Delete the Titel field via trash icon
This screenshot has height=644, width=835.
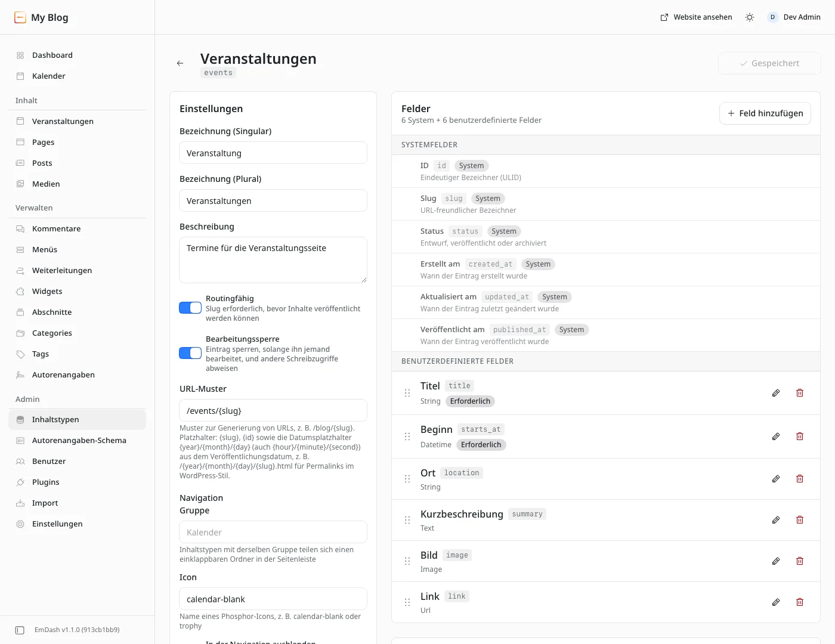pyautogui.click(x=800, y=393)
